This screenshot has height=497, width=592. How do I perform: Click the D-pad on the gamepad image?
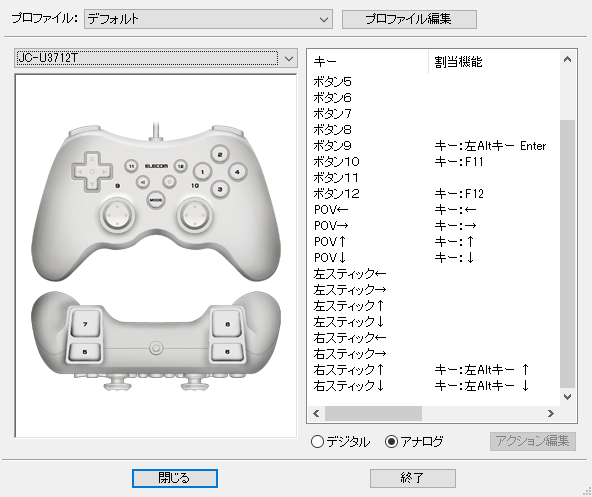pyautogui.click(x=92, y=172)
